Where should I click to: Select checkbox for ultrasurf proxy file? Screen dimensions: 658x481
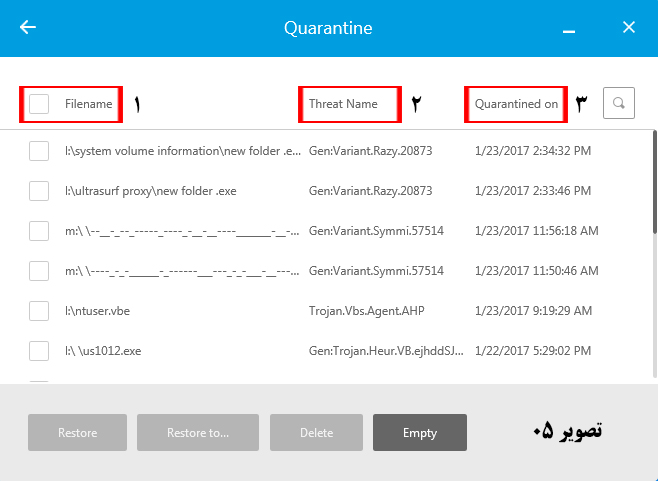click(x=39, y=191)
